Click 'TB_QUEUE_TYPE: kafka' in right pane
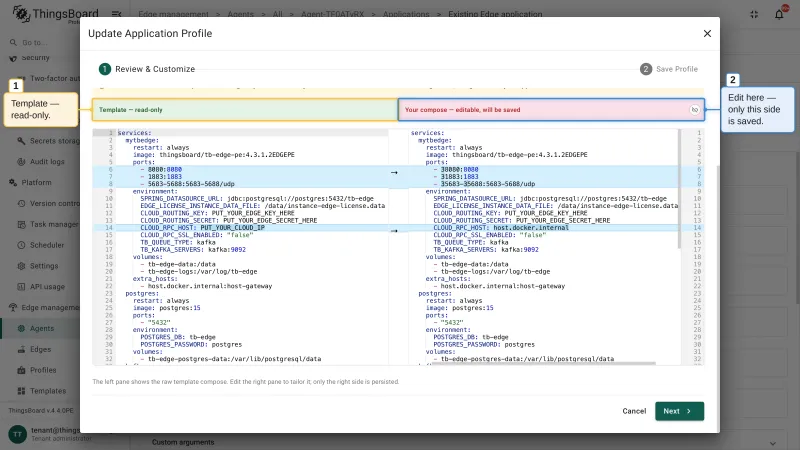Image resolution: width=800 pixels, height=450 pixels. 470,242
